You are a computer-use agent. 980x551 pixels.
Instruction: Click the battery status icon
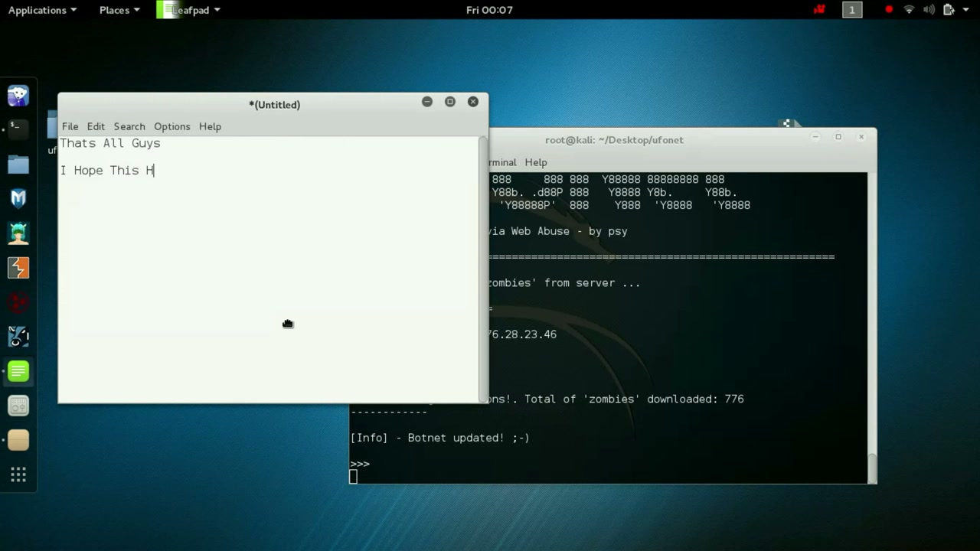click(948, 10)
